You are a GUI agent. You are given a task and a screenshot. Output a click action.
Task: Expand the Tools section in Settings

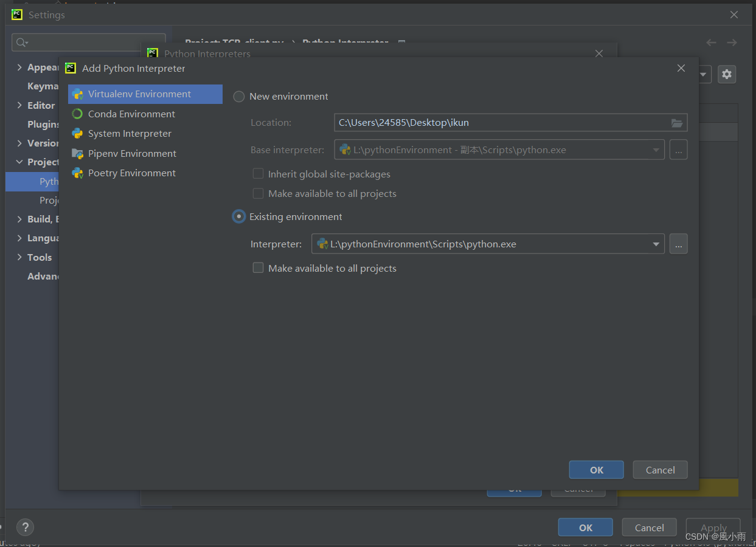(19, 258)
